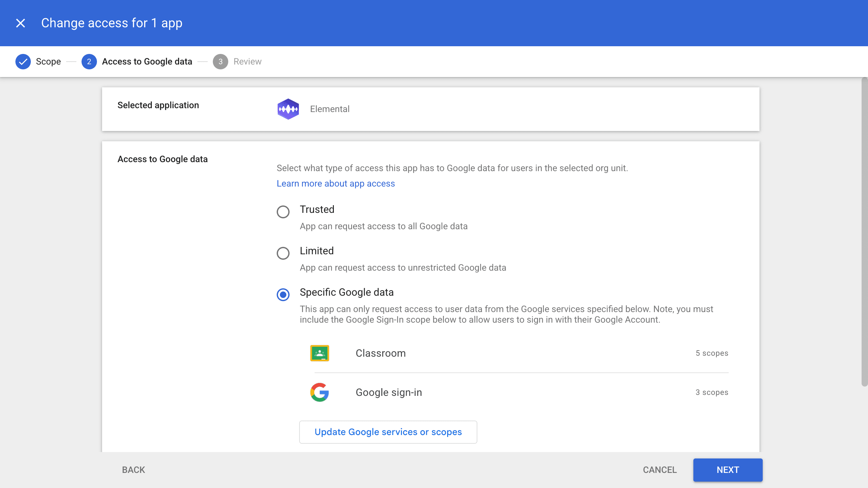
Task: Click 'App can request access to unrestricted Google data'
Action: click(x=403, y=267)
